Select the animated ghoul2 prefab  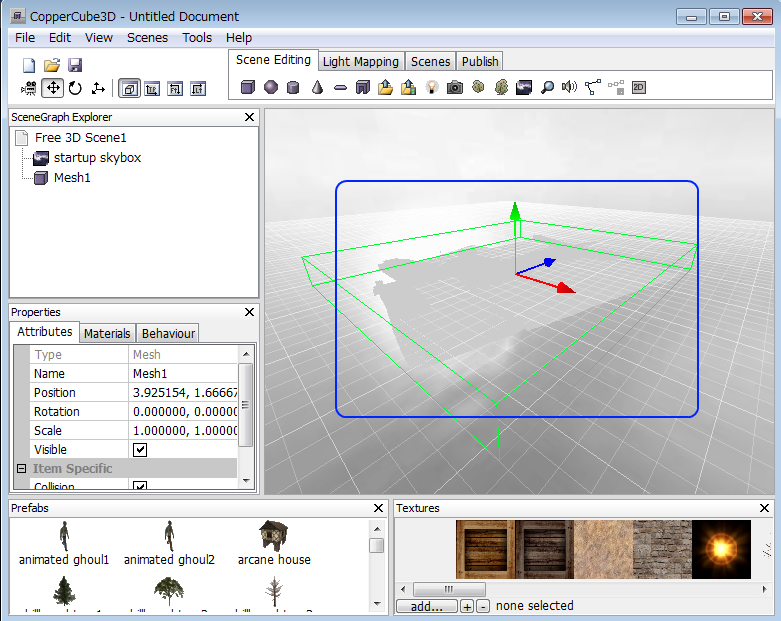point(169,543)
